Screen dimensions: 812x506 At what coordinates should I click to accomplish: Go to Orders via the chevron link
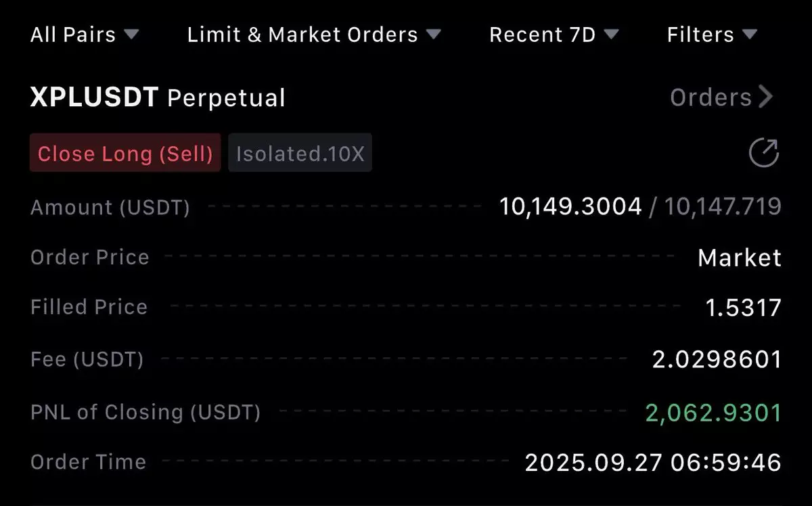click(x=721, y=97)
